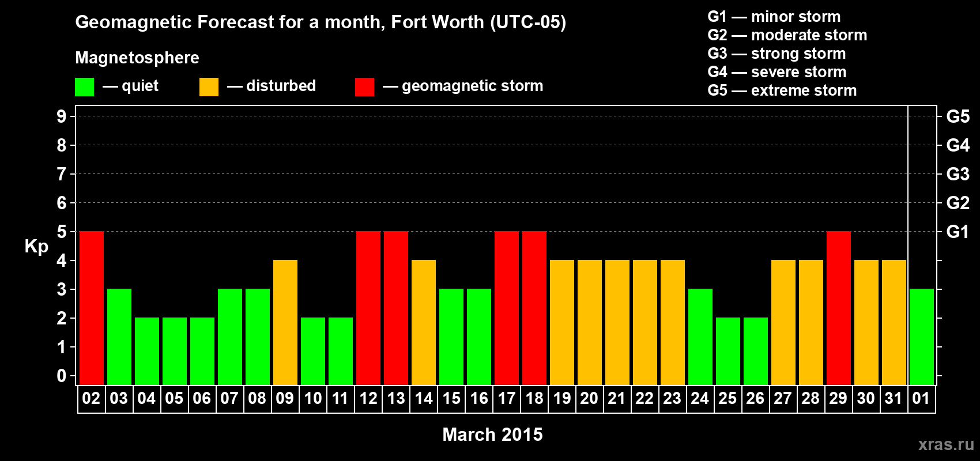The height and width of the screenshot is (461, 980).
Task: Click the orange bar for day 31
Action: (x=894, y=323)
